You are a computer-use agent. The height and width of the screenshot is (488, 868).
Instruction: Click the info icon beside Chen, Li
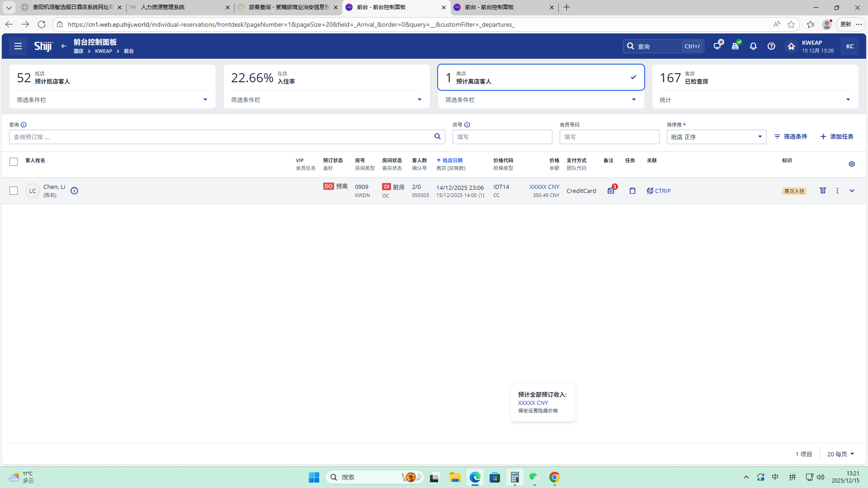coord(75,191)
